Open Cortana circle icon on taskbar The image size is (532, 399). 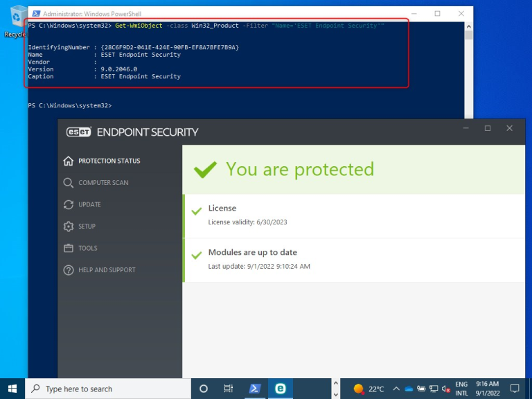click(x=204, y=389)
